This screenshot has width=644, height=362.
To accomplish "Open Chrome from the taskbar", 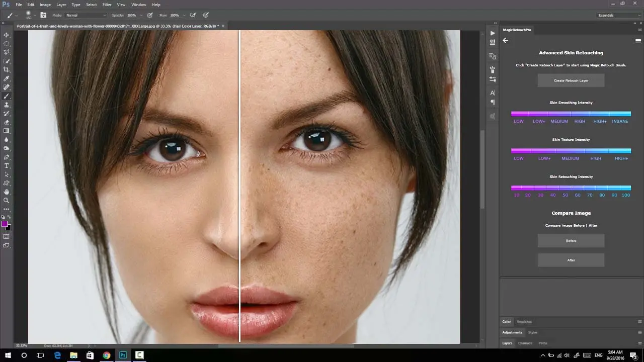I will (x=106, y=355).
